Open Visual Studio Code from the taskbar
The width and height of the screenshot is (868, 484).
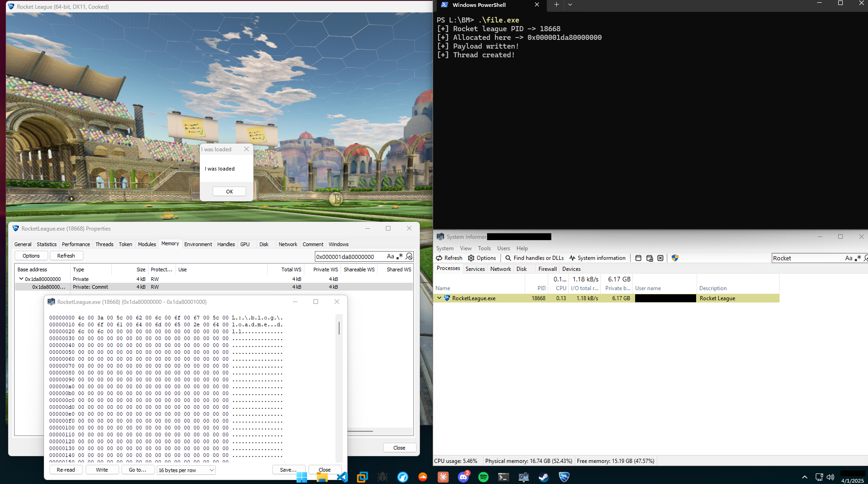pyautogui.click(x=342, y=477)
